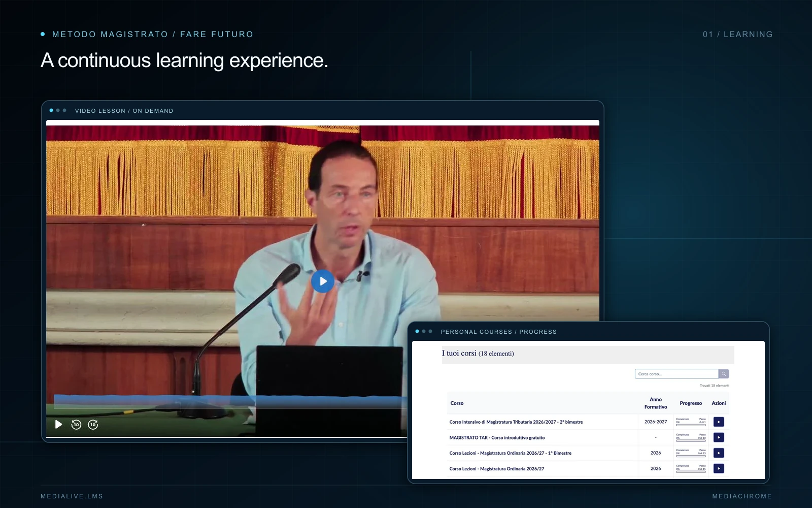Select "Corso Intensivo di Magistratura Tributaria" course name
The image size is (812, 508).
pyautogui.click(x=516, y=422)
